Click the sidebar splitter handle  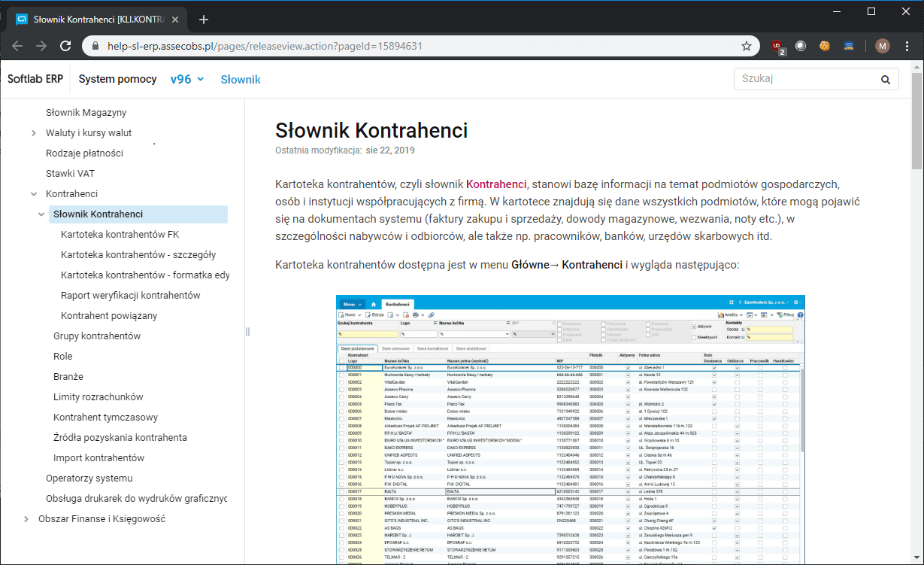pyautogui.click(x=247, y=331)
